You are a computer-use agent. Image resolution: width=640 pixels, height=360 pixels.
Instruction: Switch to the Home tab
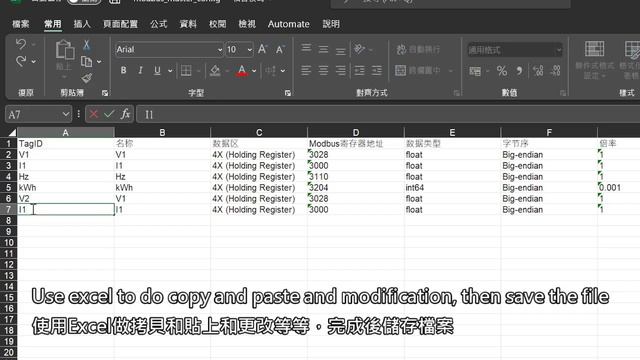[x=53, y=24]
